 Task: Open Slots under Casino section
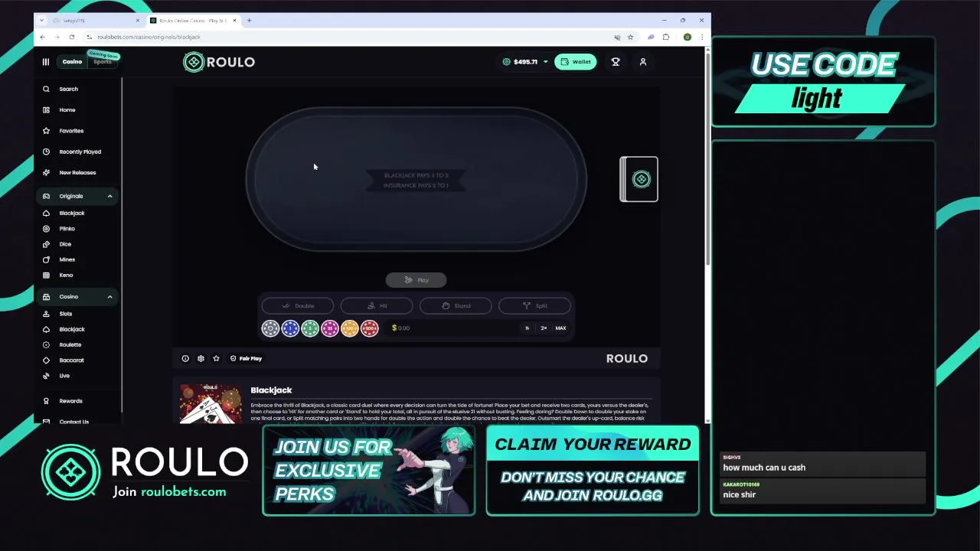pos(58,314)
